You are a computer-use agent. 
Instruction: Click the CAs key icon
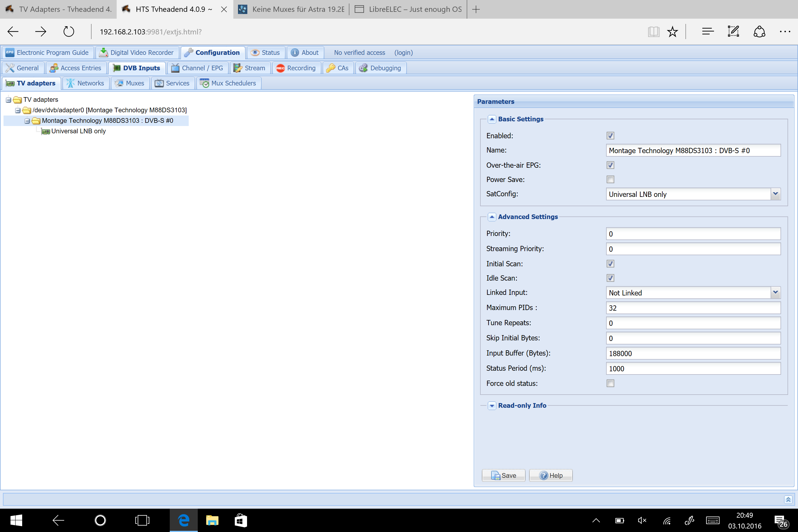(330, 68)
